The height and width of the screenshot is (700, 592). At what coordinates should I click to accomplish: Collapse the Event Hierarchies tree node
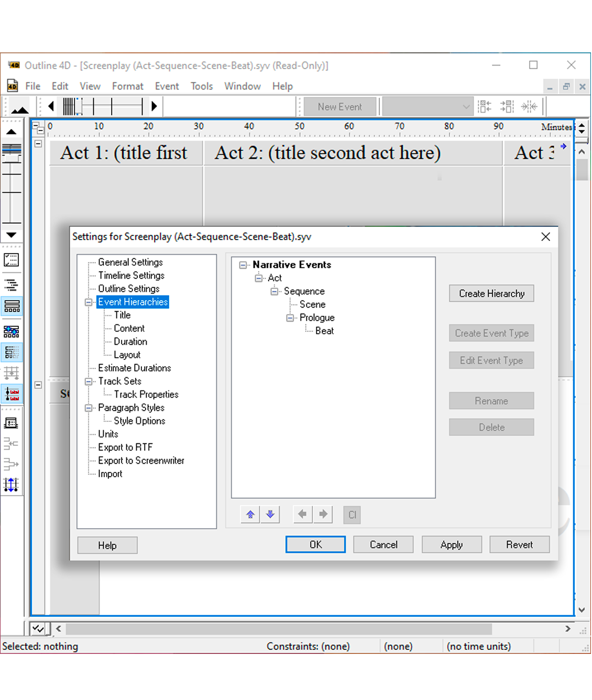[x=89, y=302]
